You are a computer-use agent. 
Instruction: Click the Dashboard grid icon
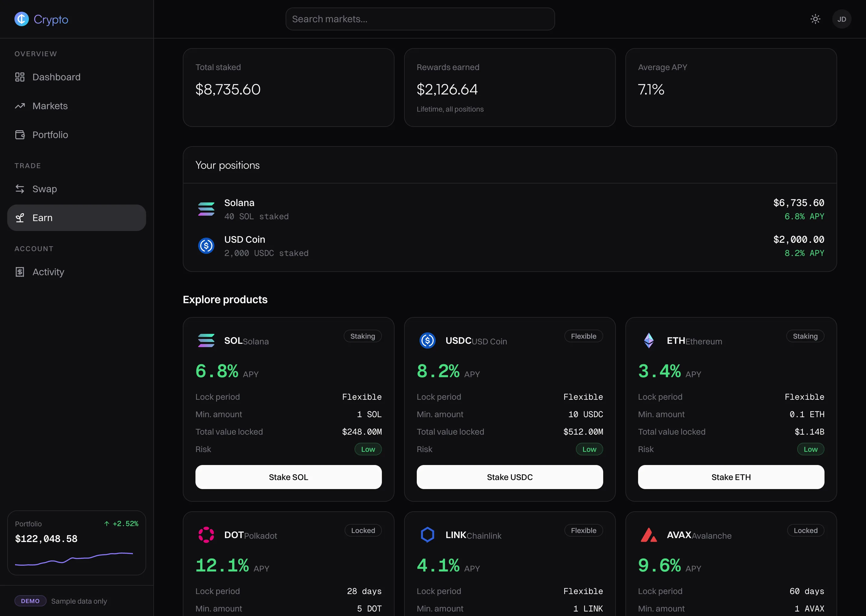tap(20, 77)
